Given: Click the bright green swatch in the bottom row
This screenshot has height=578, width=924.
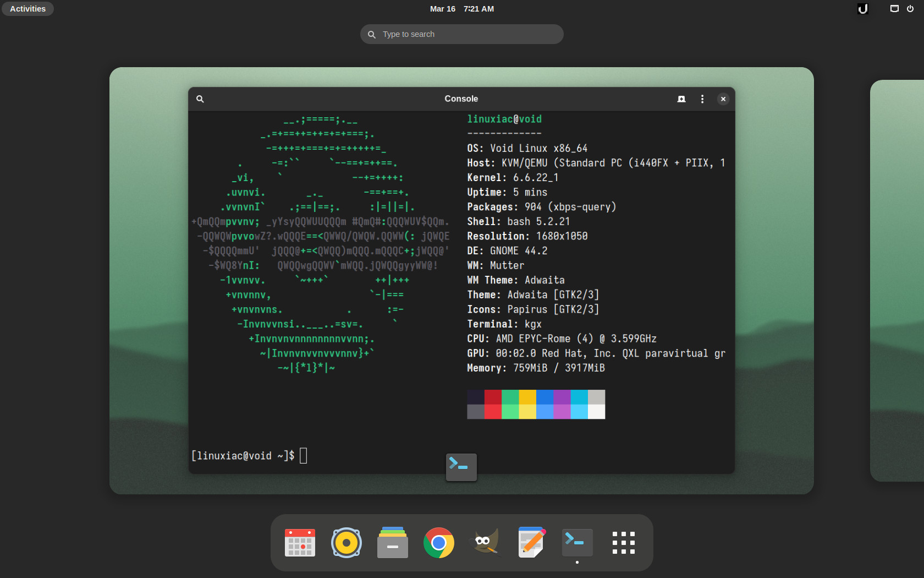Looking at the screenshot, I should click(x=510, y=412).
